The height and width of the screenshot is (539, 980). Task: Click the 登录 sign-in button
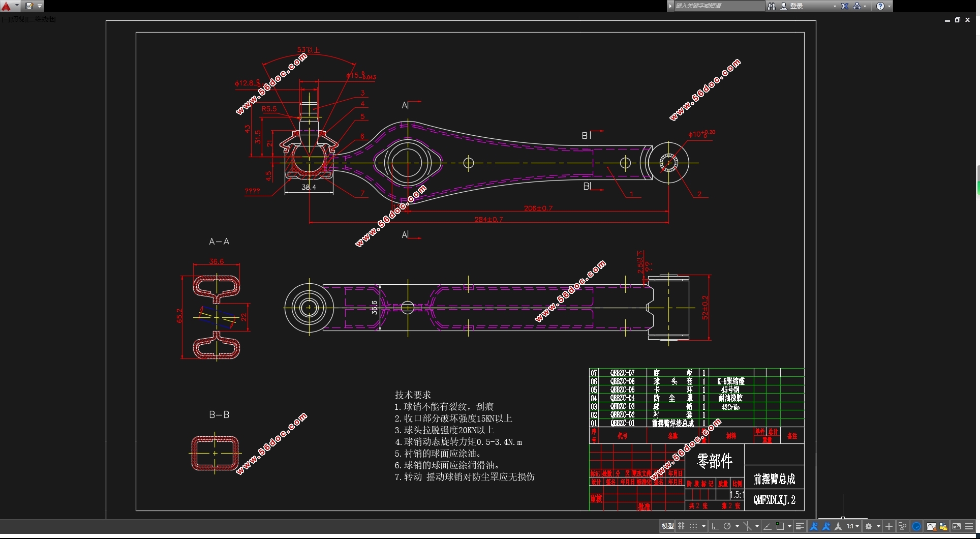797,6
